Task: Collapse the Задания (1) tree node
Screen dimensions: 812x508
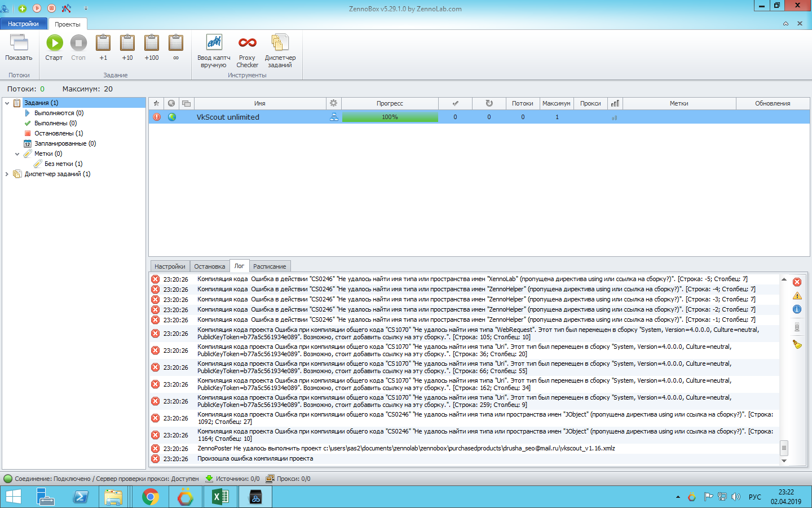Action: pyautogui.click(x=7, y=103)
